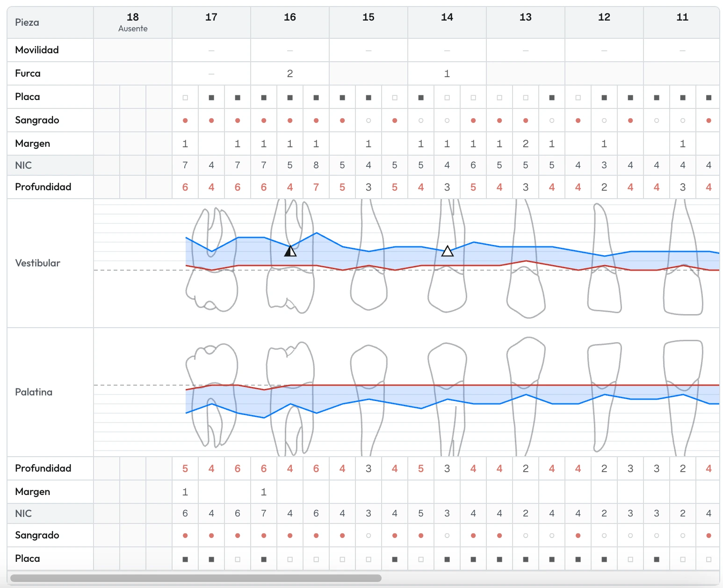
Task: Click the vestibular drawing of tooth 12
Action: (x=604, y=258)
